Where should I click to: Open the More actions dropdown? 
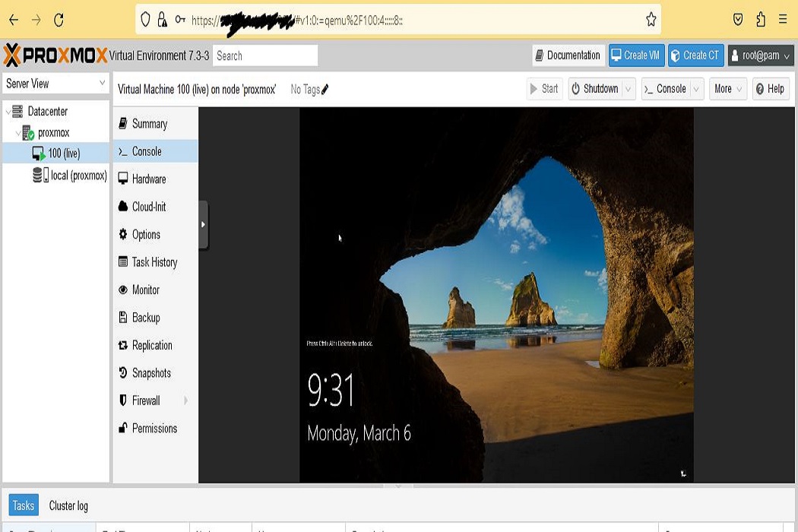(729, 89)
